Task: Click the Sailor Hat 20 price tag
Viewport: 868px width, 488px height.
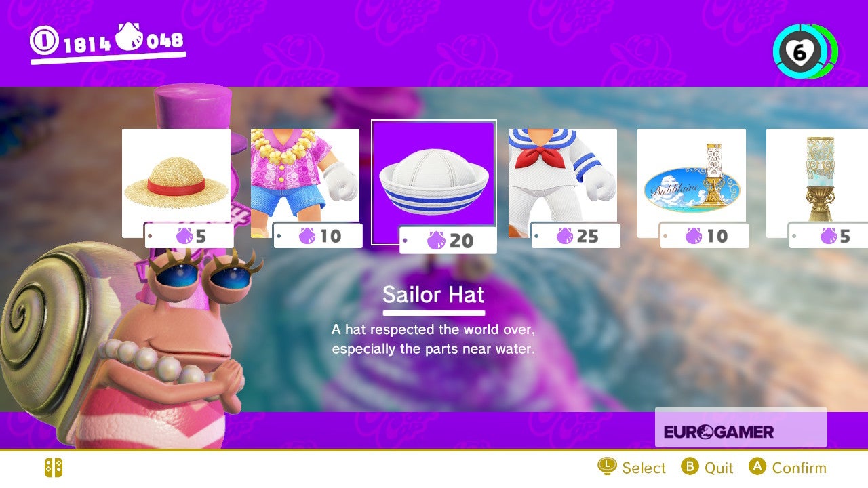Action: point(448,240)
